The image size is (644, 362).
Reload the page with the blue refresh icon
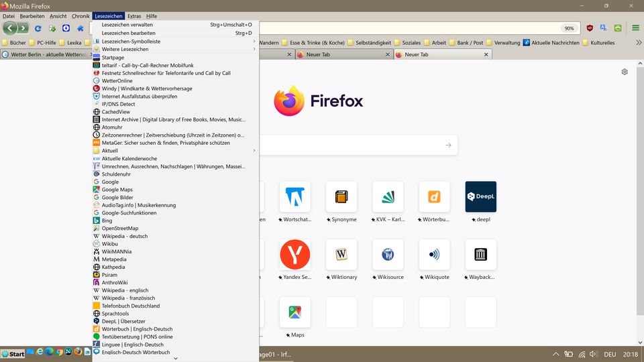(x=38, y=28)
